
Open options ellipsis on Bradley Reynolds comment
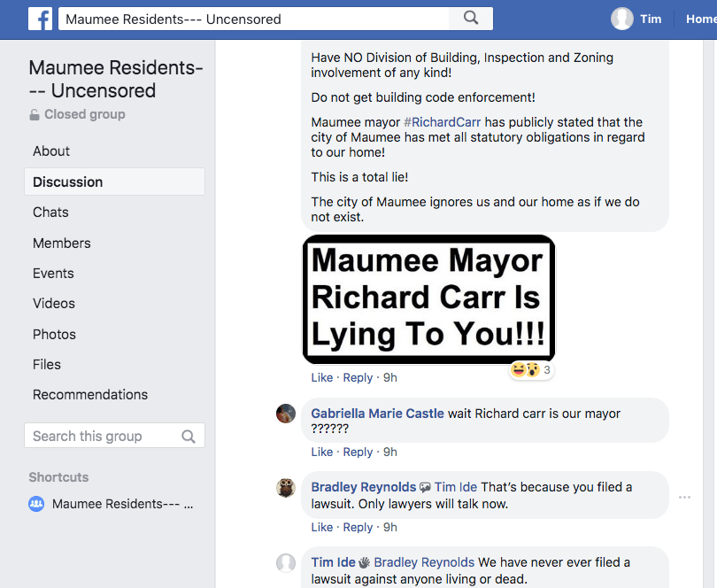coord(684,498)
